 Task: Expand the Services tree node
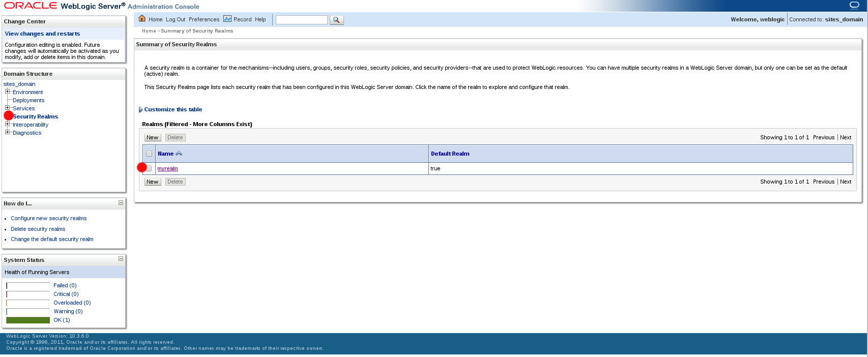[8, 108]
